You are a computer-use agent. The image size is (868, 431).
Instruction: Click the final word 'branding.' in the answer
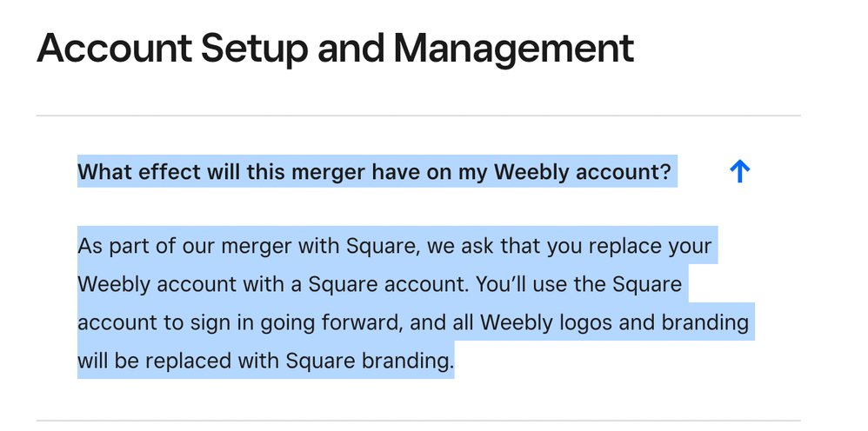coord(407,361)
